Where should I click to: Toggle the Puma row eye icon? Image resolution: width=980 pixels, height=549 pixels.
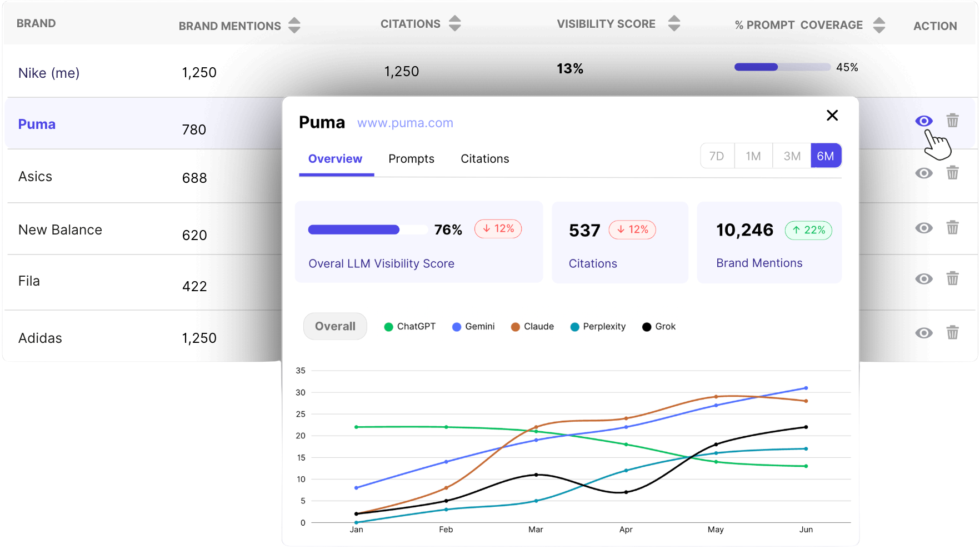tap(924, 121)
